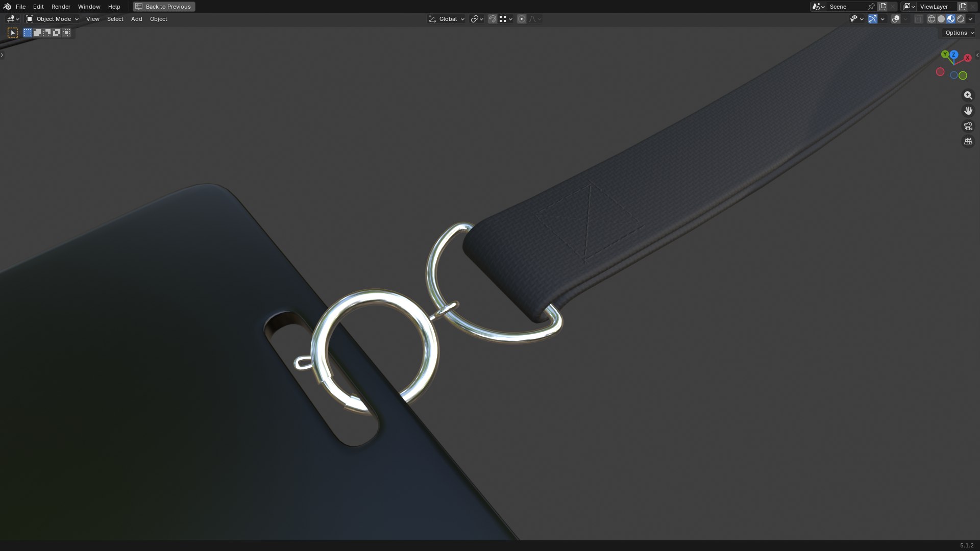Image resolution: width=980 pixels, height=551 pixels.
Task: Open the viewport View menu
Action: pyautogui.click(x=92, y=19)
